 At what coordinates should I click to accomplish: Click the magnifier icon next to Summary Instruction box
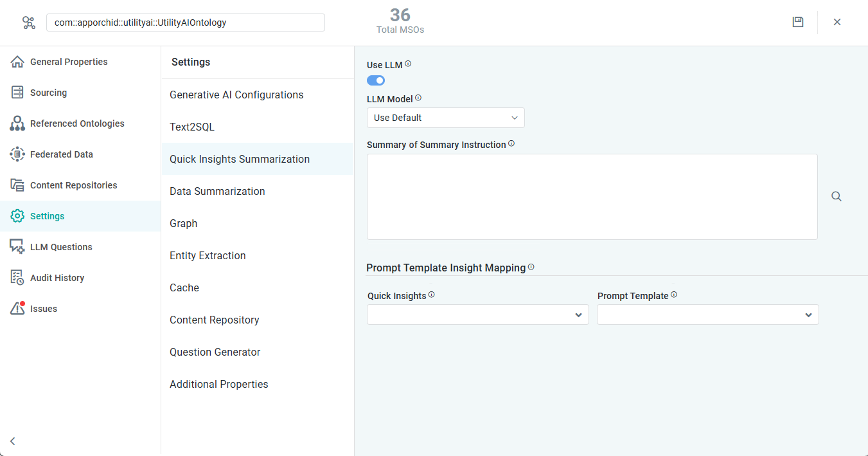tap(836, 197)
